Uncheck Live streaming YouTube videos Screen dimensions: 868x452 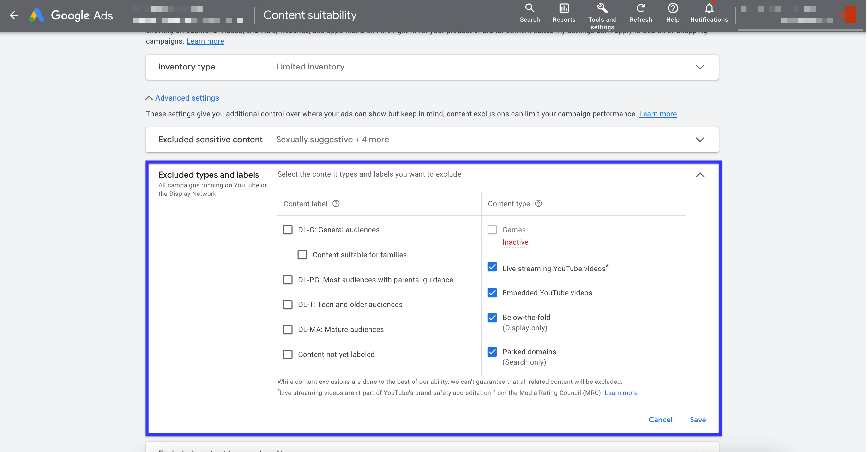[492, 267]
